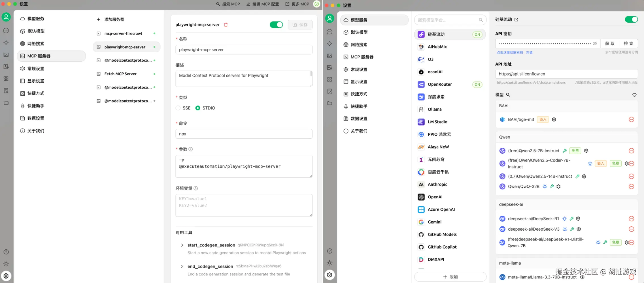This screenshot has height=283, width=644.
Task: Open MCP 服务器 in the model service window
Action: tap(374, 57)
